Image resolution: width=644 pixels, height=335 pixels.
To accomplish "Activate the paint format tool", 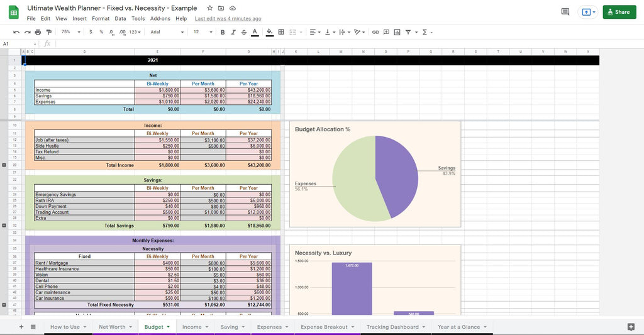I will click(49, 32).
